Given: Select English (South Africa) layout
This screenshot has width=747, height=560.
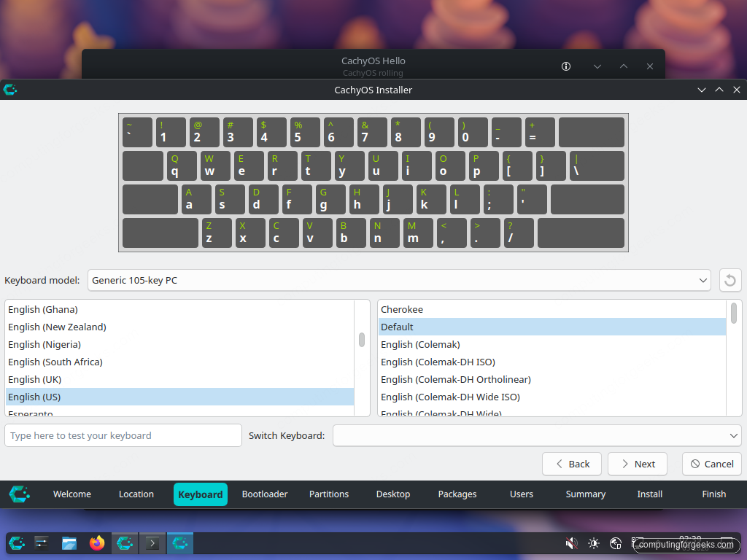Looking at the screenshot, I should (180, 362).
